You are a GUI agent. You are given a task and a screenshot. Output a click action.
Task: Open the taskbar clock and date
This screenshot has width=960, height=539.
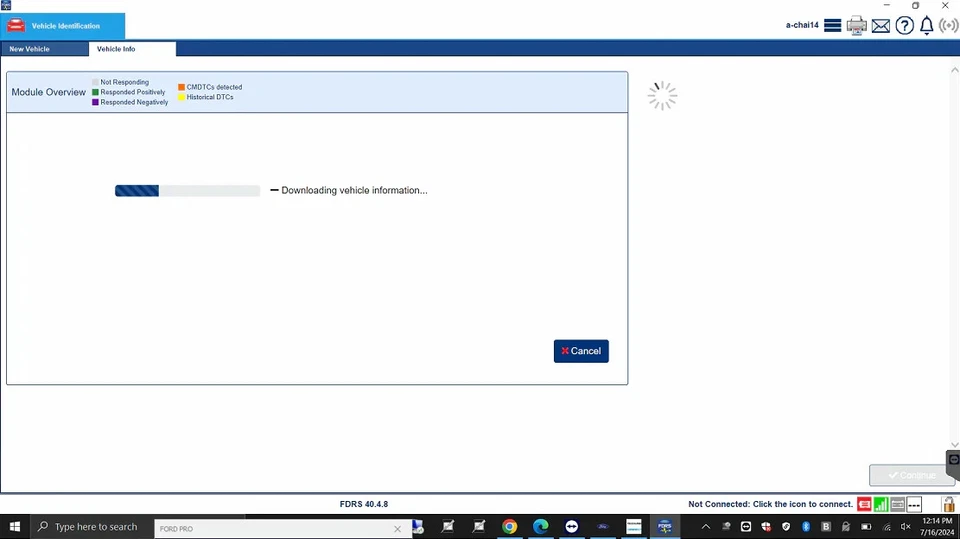coord(937,527)
